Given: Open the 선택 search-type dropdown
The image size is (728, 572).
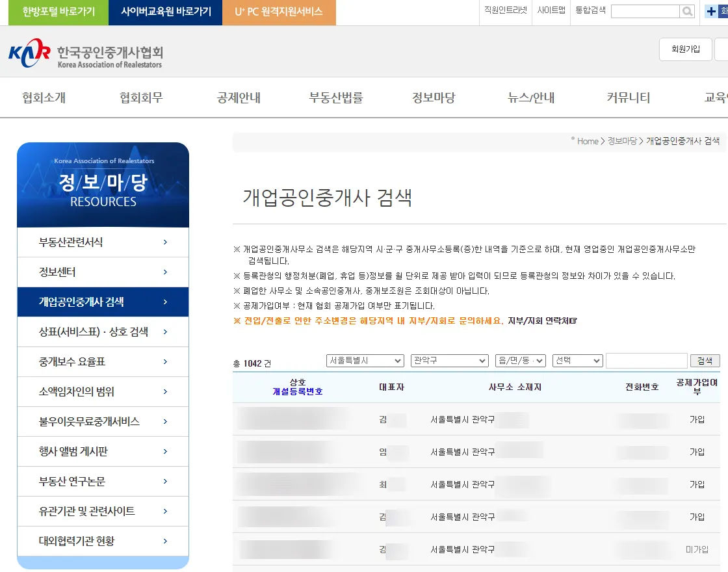Looking at the screenshot, I should pos(578,361).
